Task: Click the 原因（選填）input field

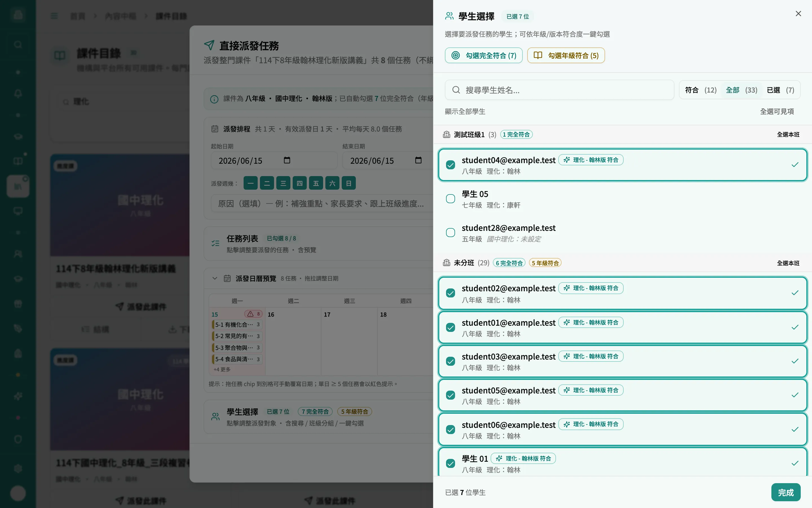Action: tap(322, 203)
